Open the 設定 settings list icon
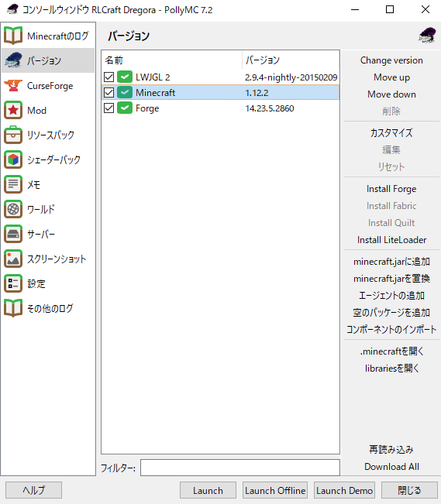The width and height of the screenshot is (441, 504). tap(13, 283)
